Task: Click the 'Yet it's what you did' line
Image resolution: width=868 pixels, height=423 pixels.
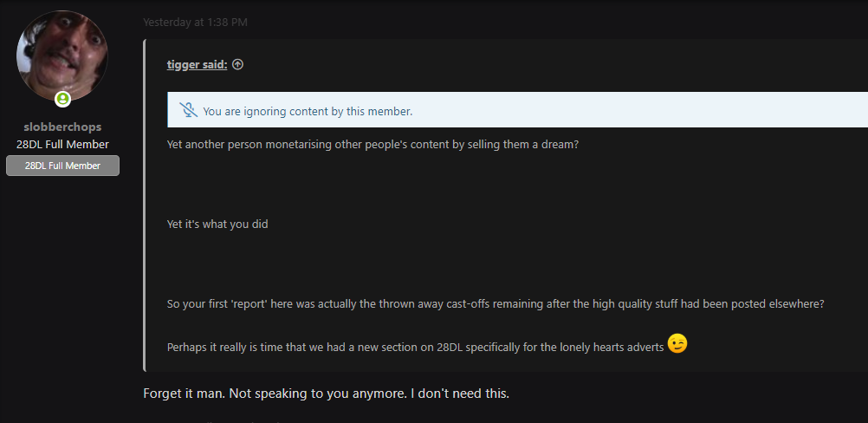Action: point(217,225)
